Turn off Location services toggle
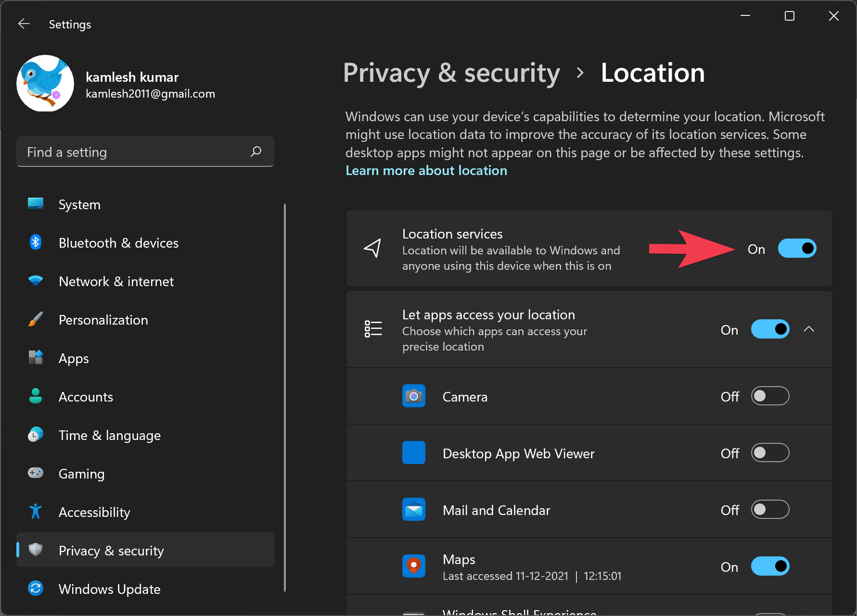Screen dimensions: 857x616 797,249
